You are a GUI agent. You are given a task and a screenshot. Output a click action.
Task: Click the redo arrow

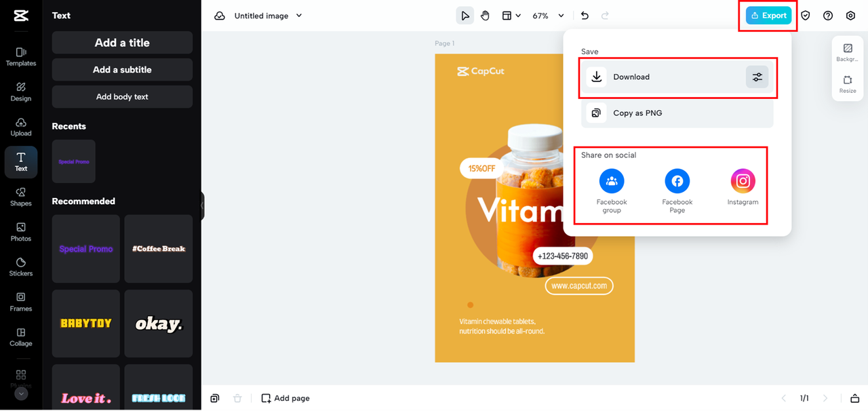(x=605, y=16)
